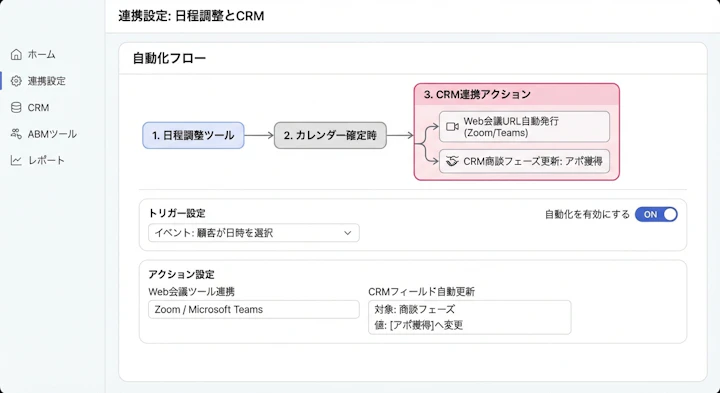This screenshot has height=393, width=720.
Task: Click the 連携設定 gear icon
Action: 16,81
